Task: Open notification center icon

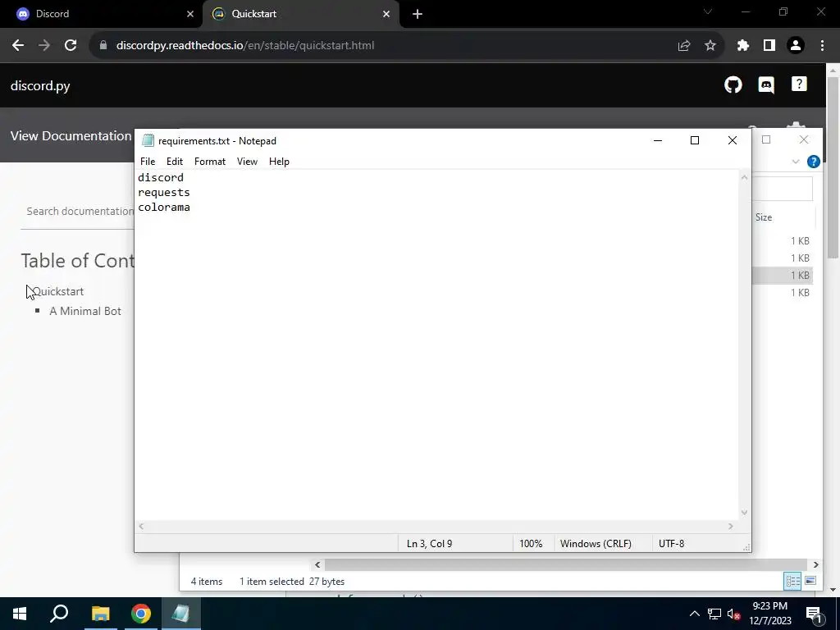Action: (x=813, y=614)
